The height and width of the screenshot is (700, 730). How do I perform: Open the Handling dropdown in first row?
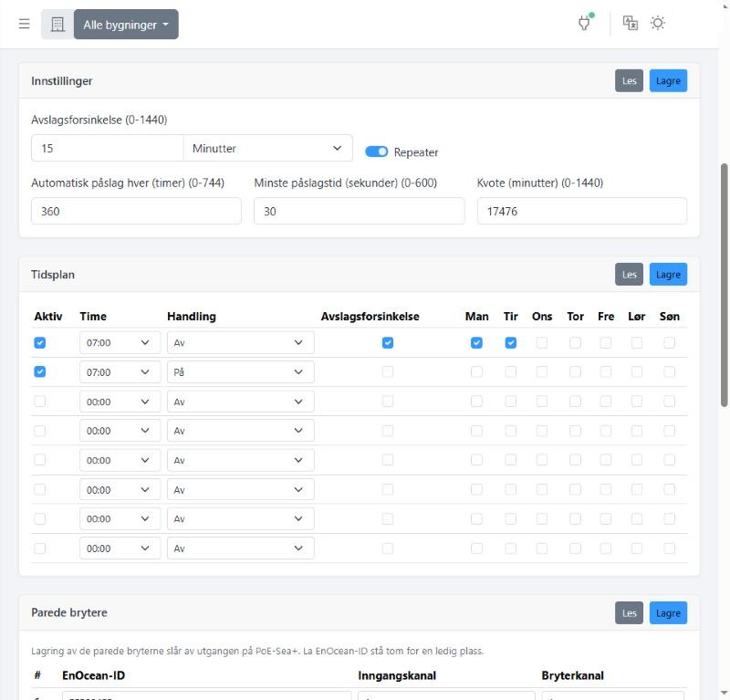tap(241, 343)
